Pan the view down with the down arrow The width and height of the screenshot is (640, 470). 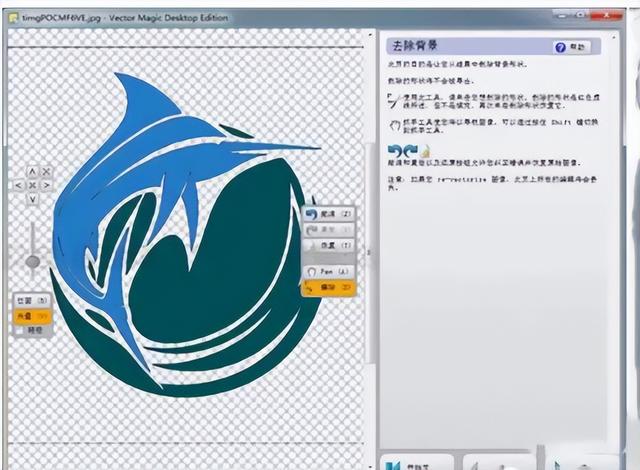[x=32, y=199]
